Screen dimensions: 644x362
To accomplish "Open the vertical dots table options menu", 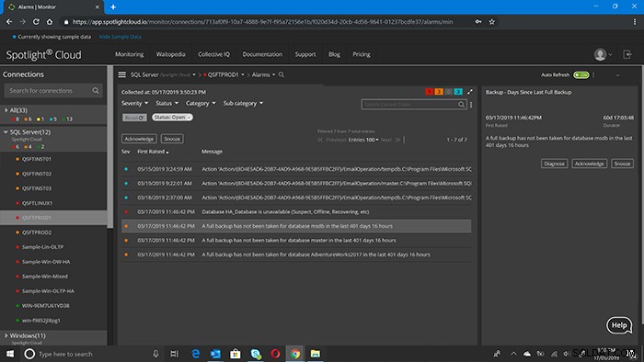I will [x=471, y=105].
